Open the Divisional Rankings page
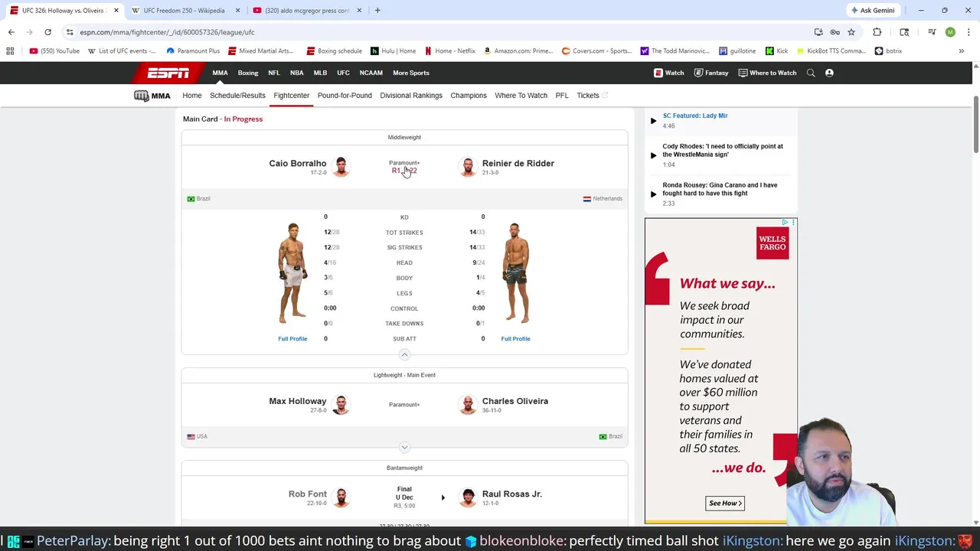The height and width of the screenshot is (551, 980). (x=411, y=96)
